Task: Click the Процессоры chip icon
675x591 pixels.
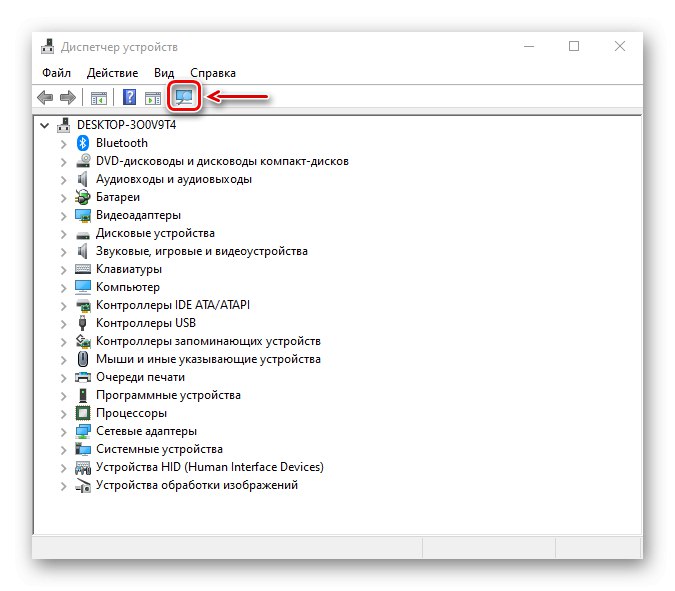Action: (x=83, y=413)
